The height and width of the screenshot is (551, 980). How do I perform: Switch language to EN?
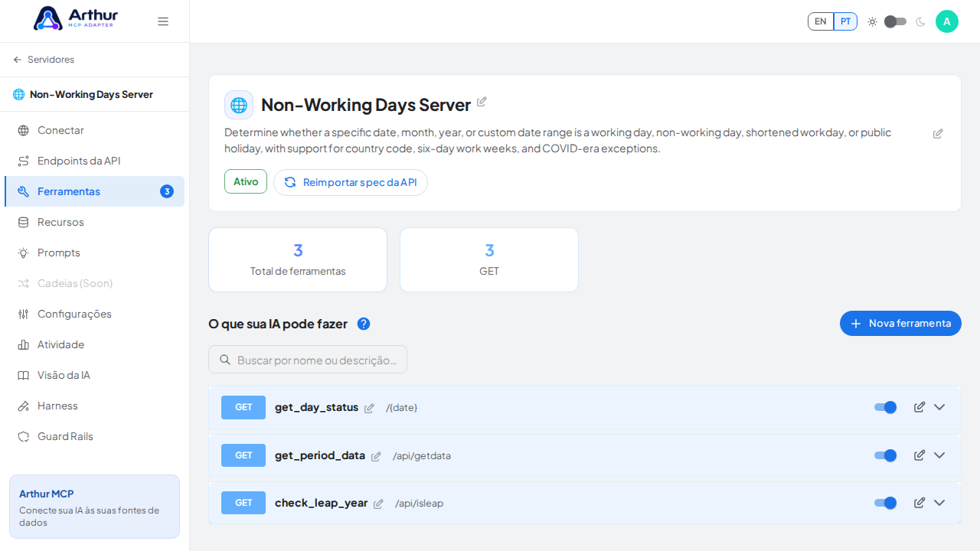(x=820, y=21)
